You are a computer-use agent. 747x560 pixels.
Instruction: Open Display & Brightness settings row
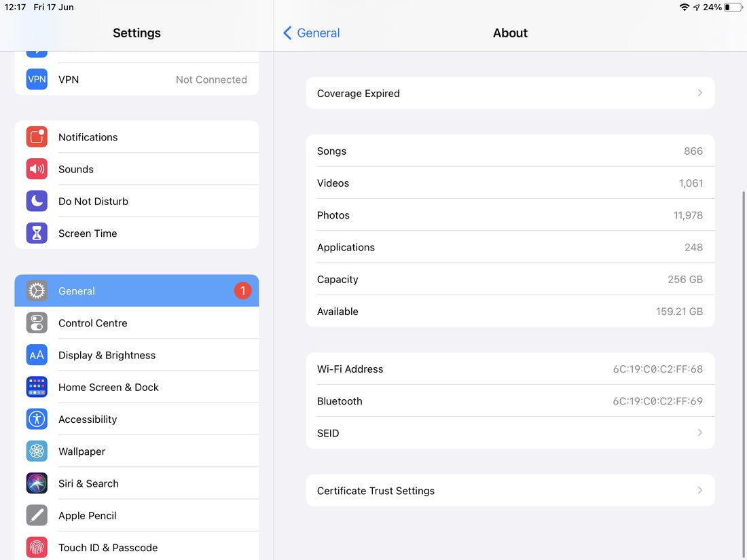pos(136,355)
